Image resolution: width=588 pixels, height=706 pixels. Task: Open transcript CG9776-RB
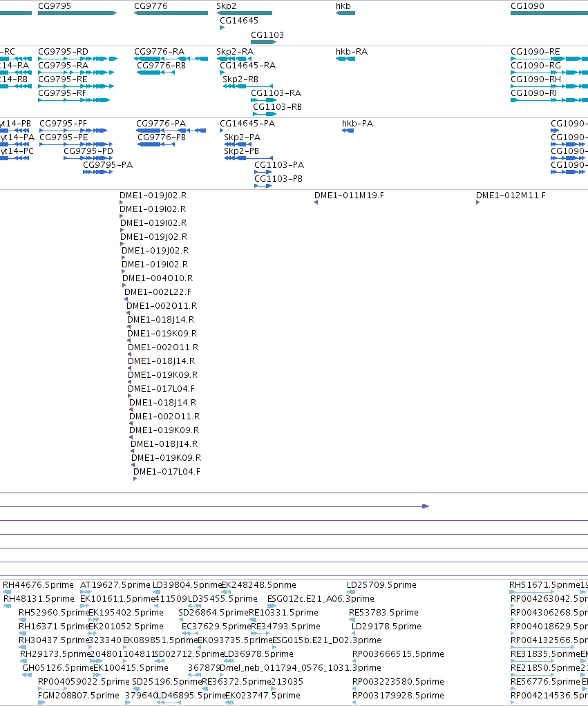[161, 66]
